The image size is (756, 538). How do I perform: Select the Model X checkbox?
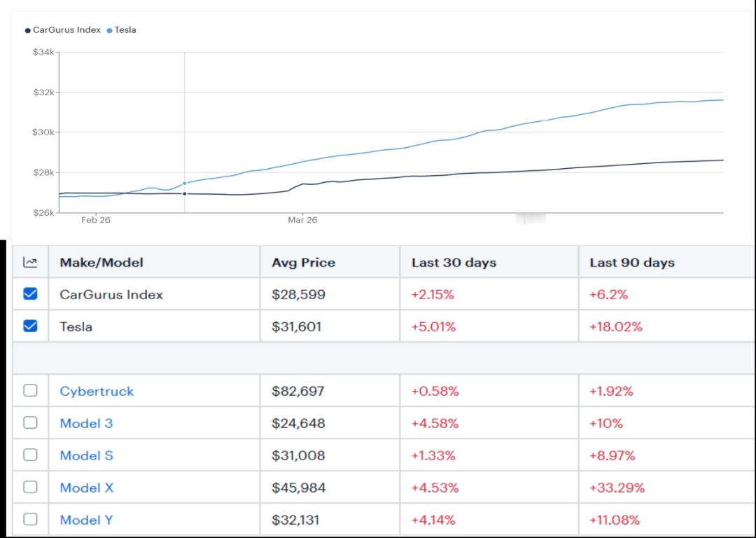(30, 488)
